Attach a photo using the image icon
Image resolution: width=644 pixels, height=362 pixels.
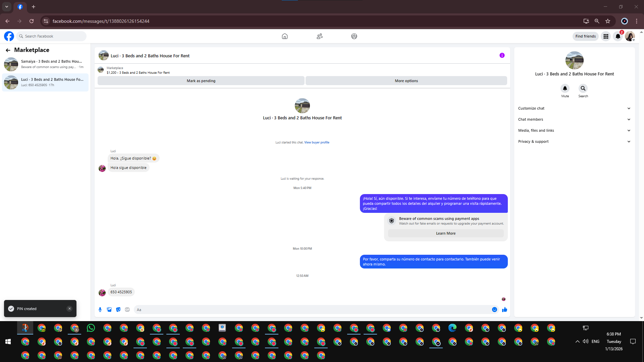[x=109, y=310]
